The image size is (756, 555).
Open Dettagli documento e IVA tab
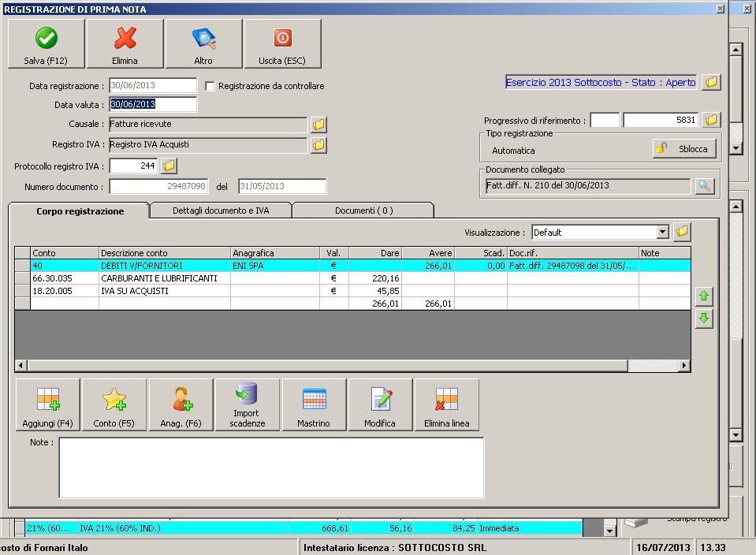pos(221,210)
